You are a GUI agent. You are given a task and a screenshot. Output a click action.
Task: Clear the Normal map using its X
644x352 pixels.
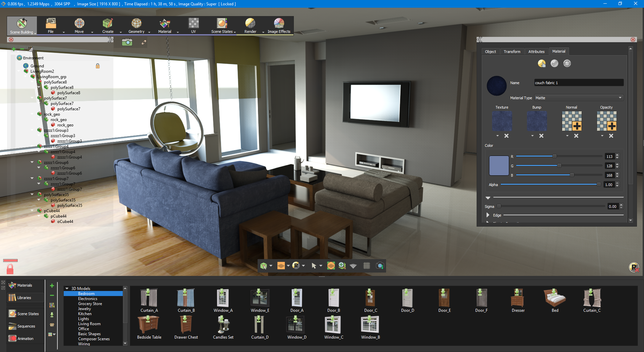(x=576, y=136)
